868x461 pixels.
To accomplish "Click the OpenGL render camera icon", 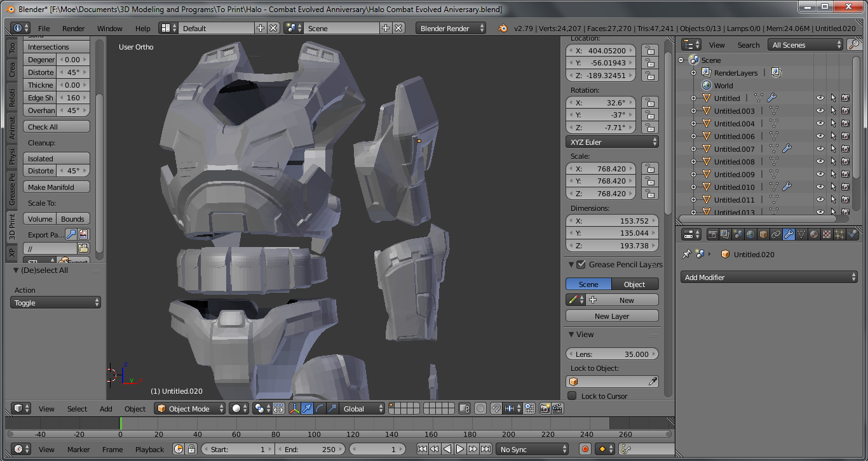I will pyautogui.click(x=545, y=409).
